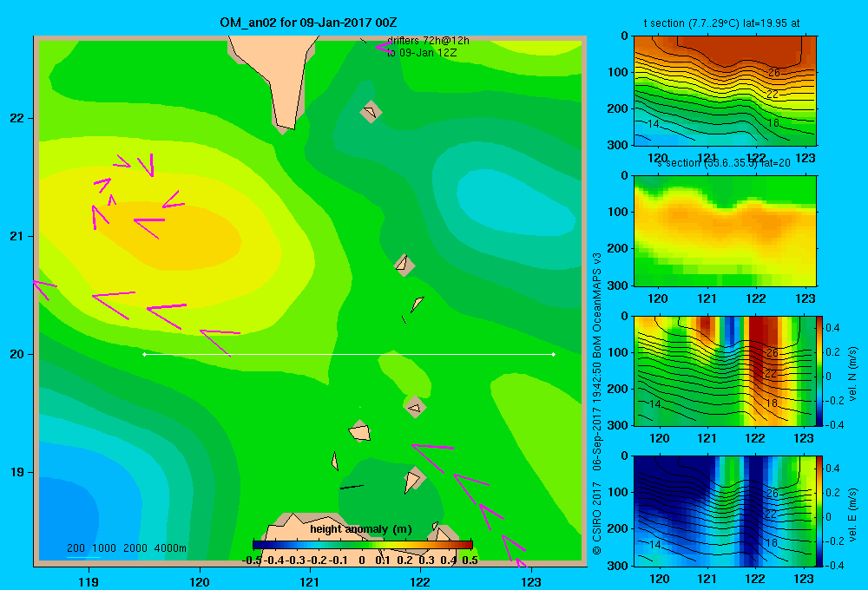
Task: Click the right endpoint marker of the white section line
Action: (554, 354)
